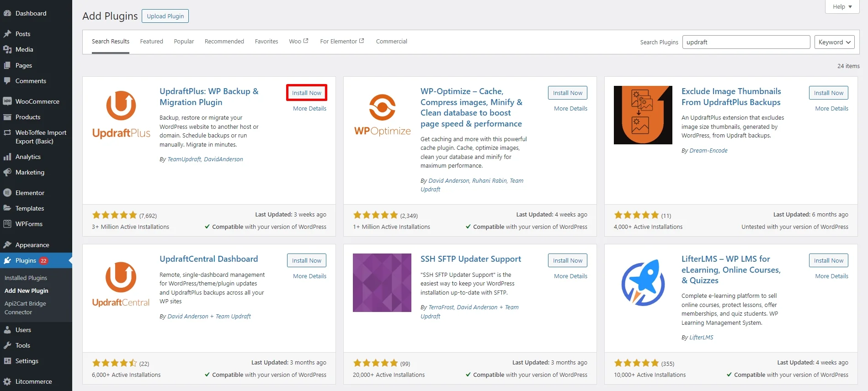868x391 pixels.
Task: Click the Posts pushpin icon
Action: tap(7, 34)
